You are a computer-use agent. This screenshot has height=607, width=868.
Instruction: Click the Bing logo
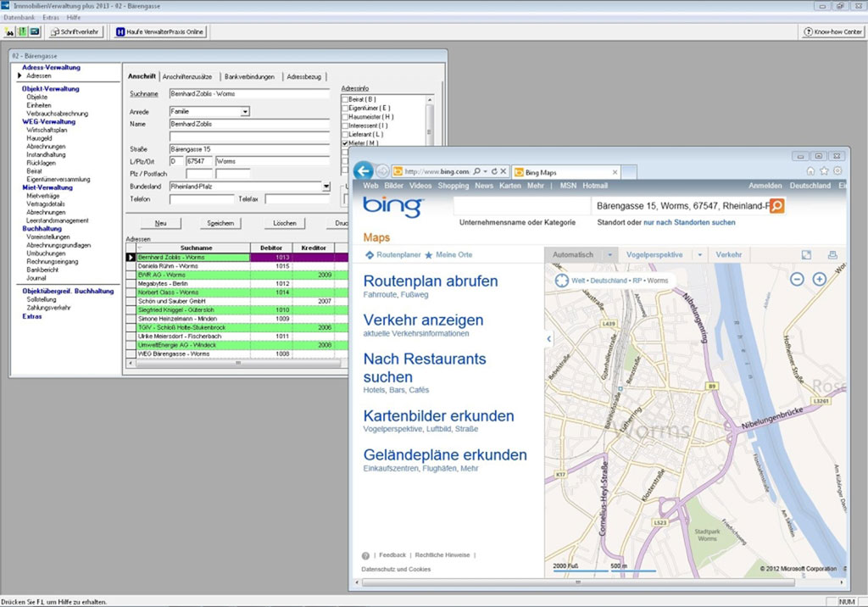pos(393,205)
